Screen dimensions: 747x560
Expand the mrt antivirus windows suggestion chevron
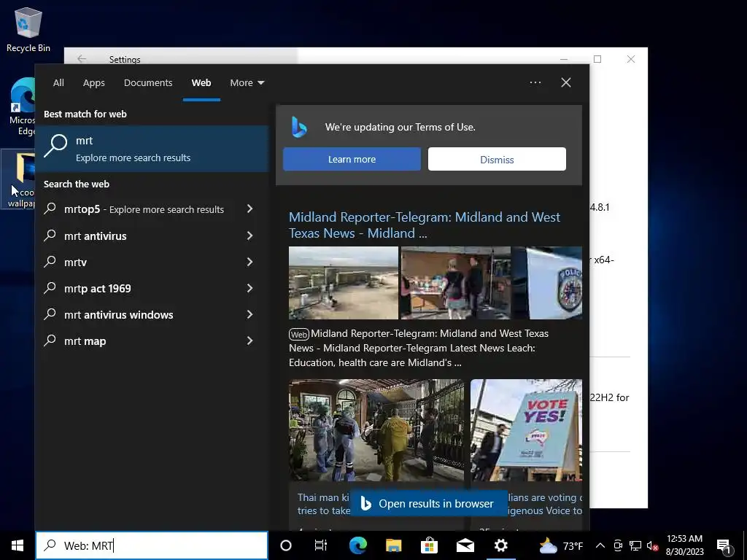pos(249,314)
